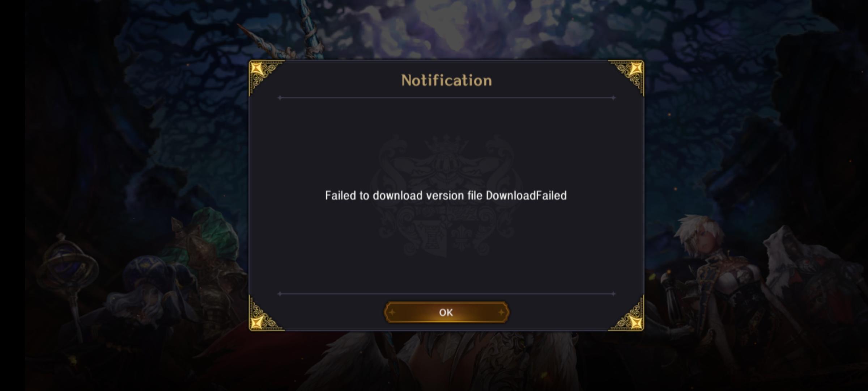Screen dimensions: 868x391
Task: Click the sparkle icon left of OK
Action: tap(392, 312)
